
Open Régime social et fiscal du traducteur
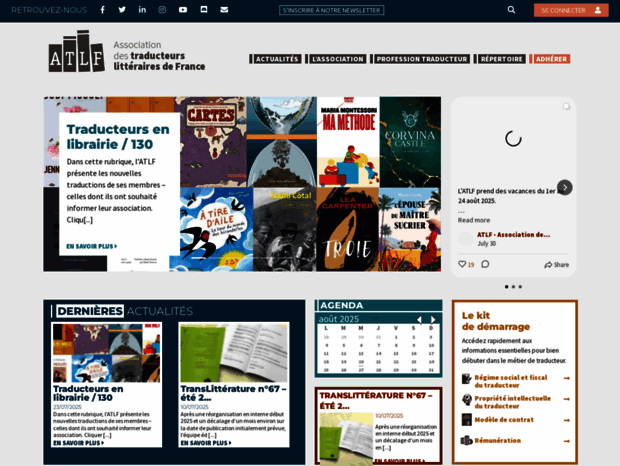[511, 381]
